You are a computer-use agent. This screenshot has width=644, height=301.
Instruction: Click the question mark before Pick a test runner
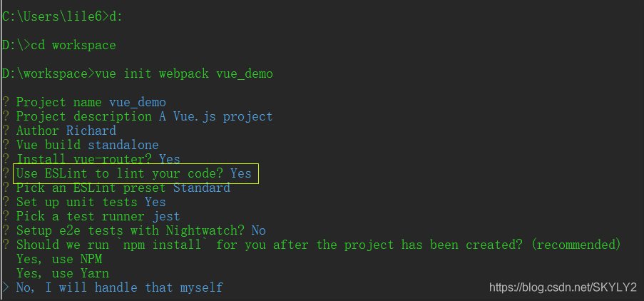5,216
